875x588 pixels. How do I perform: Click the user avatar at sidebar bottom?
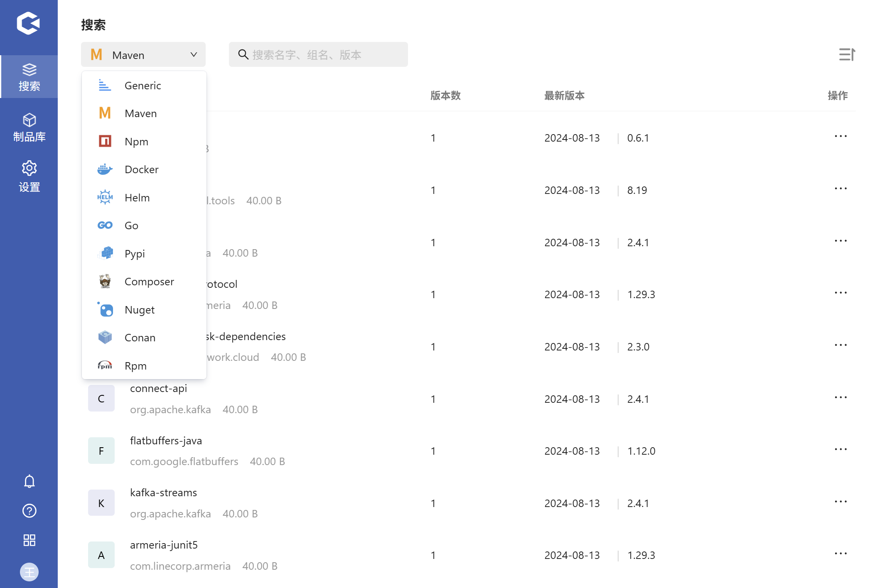click(29, 572)
